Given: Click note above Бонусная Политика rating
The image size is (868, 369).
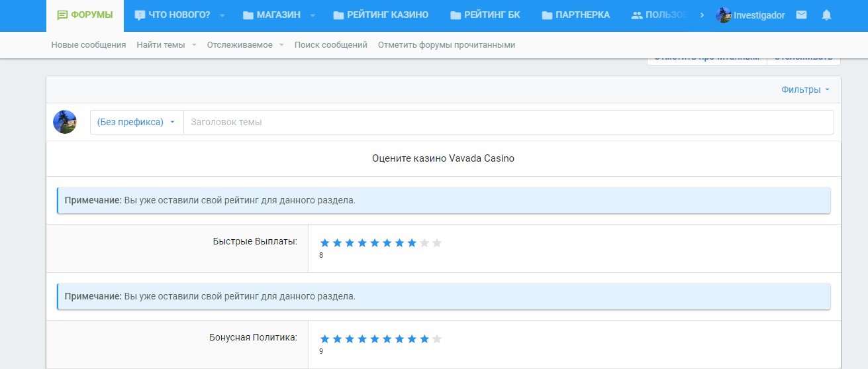Looking at the screenshot, I should tap(444, 297).
